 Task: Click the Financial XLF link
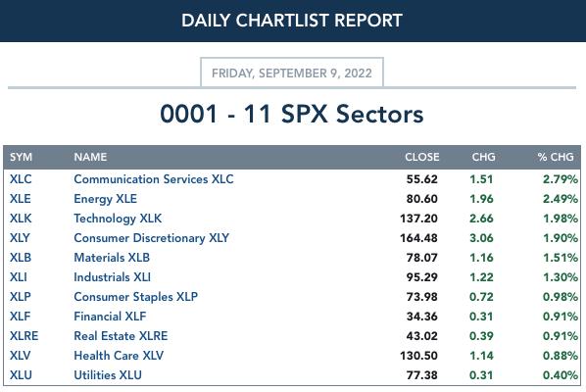point(110,317)
